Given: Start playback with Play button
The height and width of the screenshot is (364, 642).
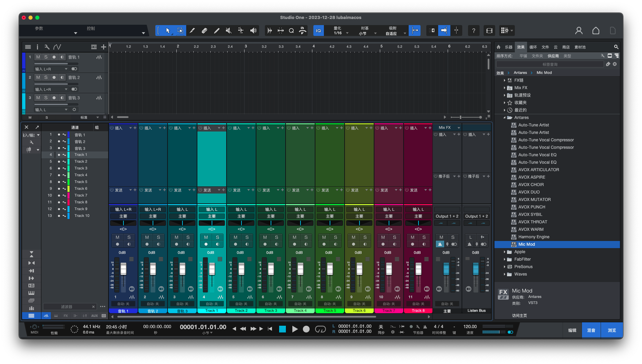Looking at the screenshot, I should coord(295,329).
